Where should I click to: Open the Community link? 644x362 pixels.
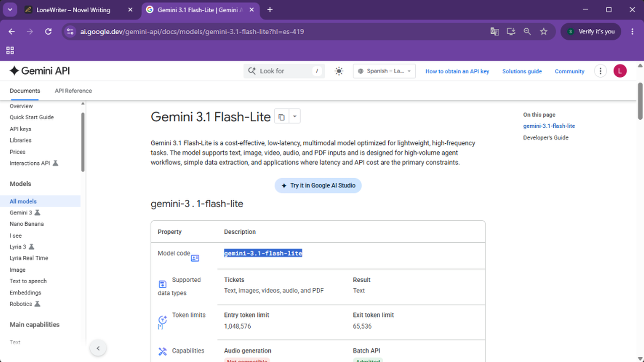[569, 71]
